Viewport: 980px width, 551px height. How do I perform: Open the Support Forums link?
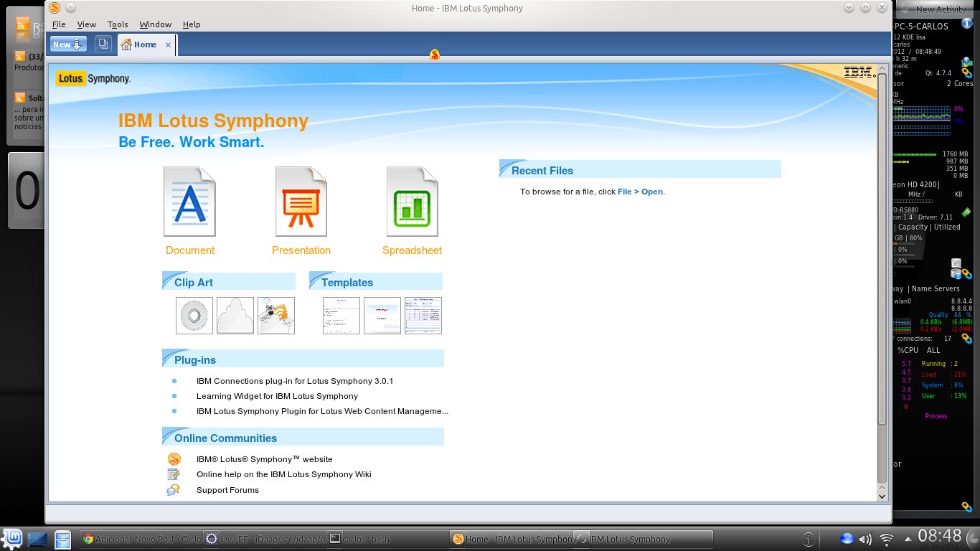(x=227, y=490)
